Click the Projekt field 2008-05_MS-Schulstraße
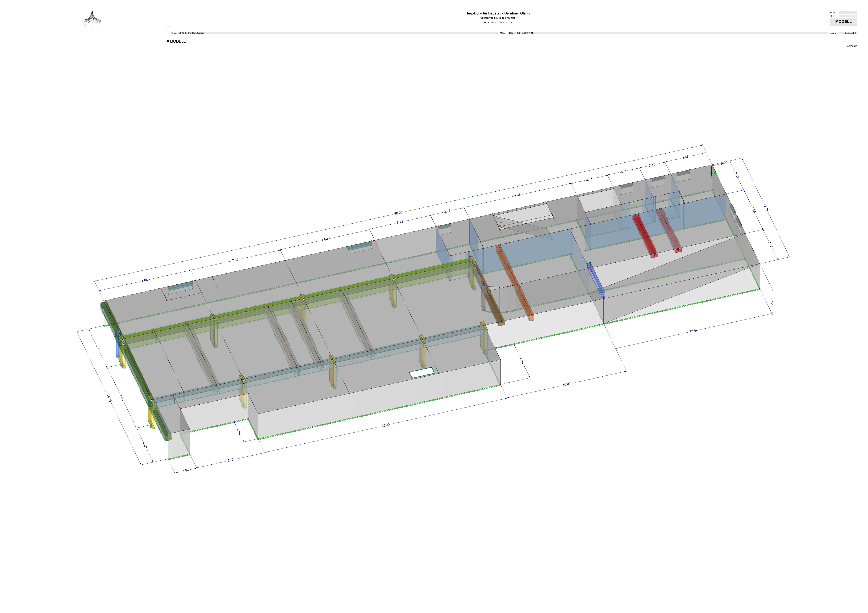Screen dimensions: 868x613 pyautogui.click(x=191, y=33)
